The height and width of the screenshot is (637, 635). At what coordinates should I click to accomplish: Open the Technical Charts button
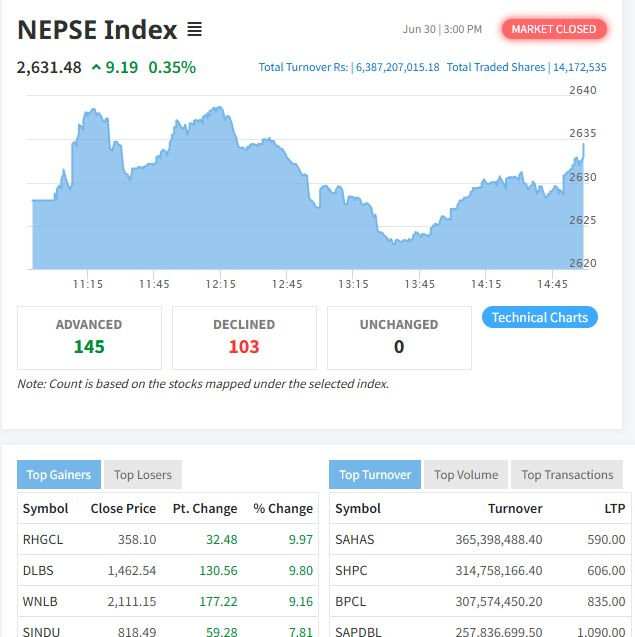(539, 317)
